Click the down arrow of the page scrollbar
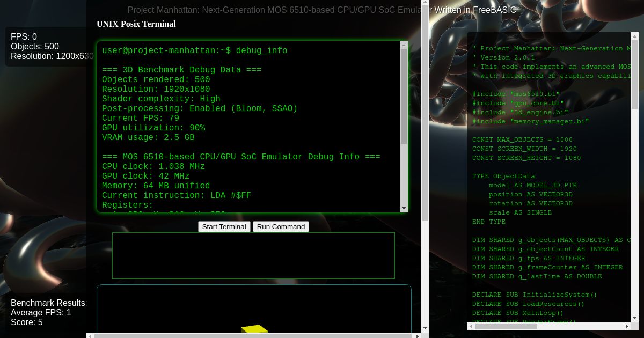644x338 pixels. pyautogui.click(x=425, y=327)
